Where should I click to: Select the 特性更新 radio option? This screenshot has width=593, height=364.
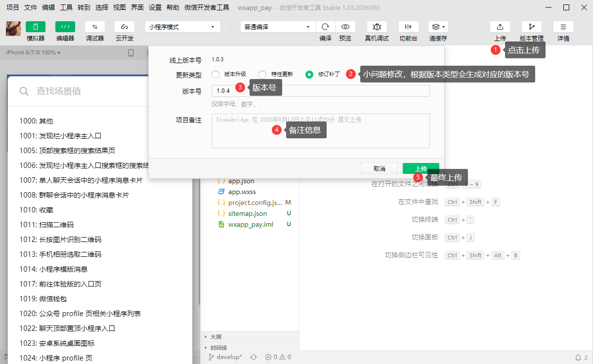point(262,75)
